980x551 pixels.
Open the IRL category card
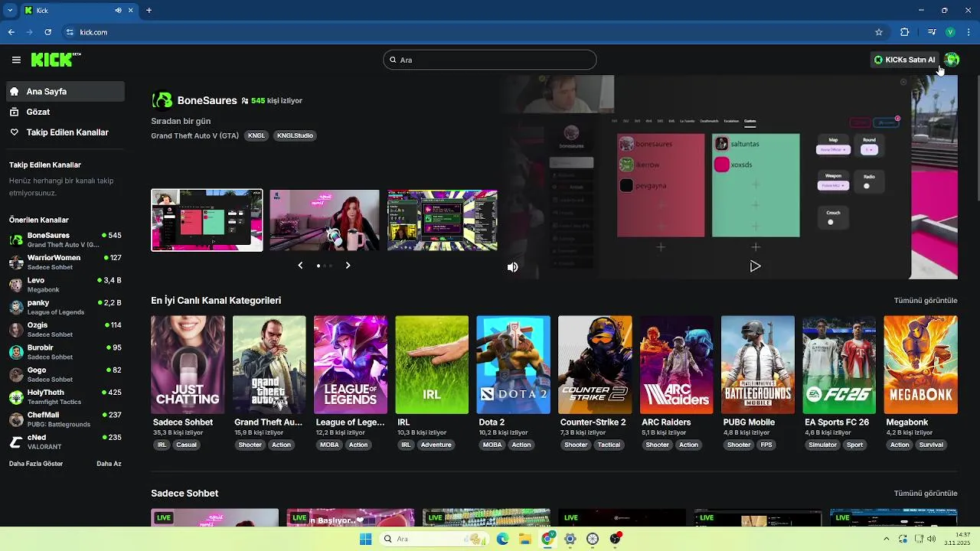[x=432, y=365]
